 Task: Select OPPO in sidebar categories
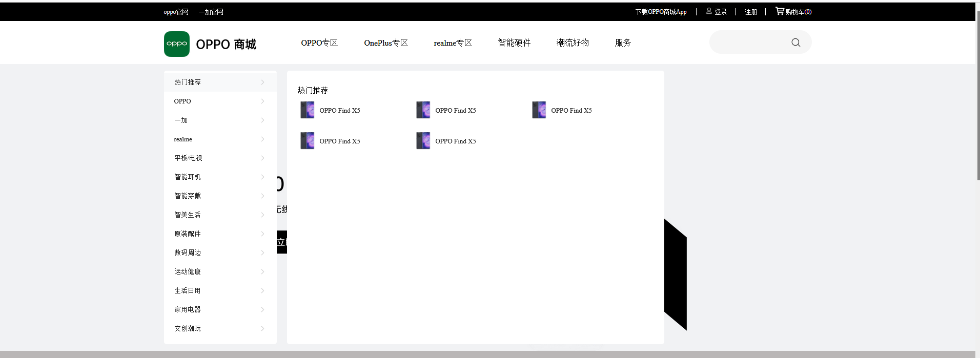pos(182,101)
